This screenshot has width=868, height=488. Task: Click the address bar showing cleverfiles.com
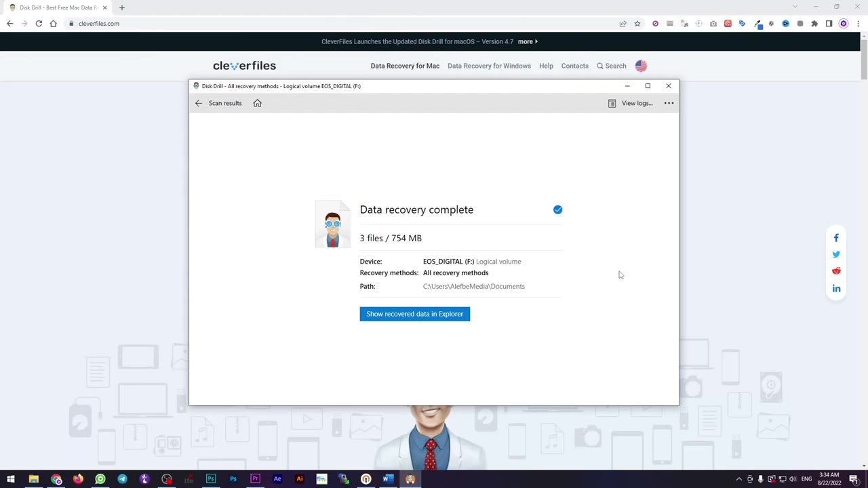(339, 24)
